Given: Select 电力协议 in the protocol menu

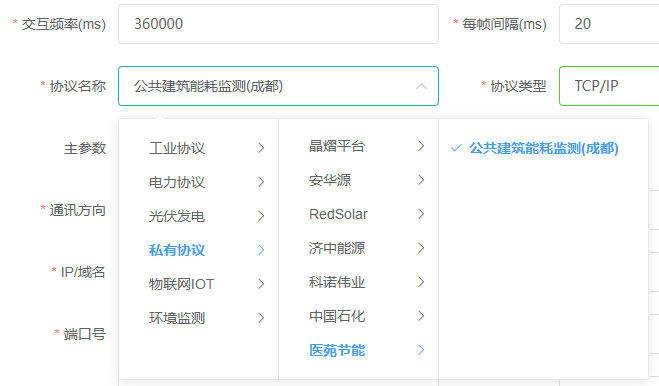Looking at the screenshot, I should tap(198, 182).
